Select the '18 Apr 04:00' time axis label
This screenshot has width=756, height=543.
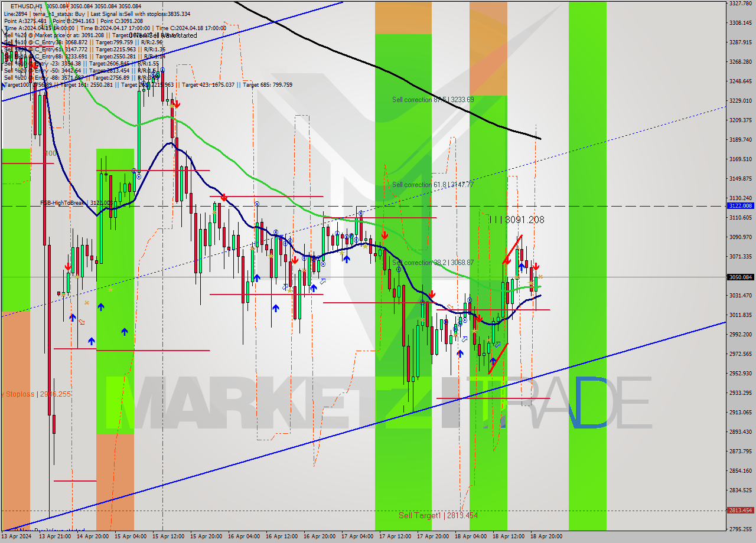[x=470, y=537]
